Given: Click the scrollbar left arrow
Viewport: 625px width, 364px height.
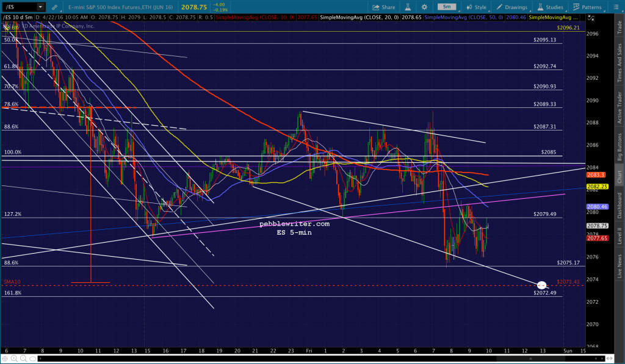Looking at the screenshot, I should point(40,359).
